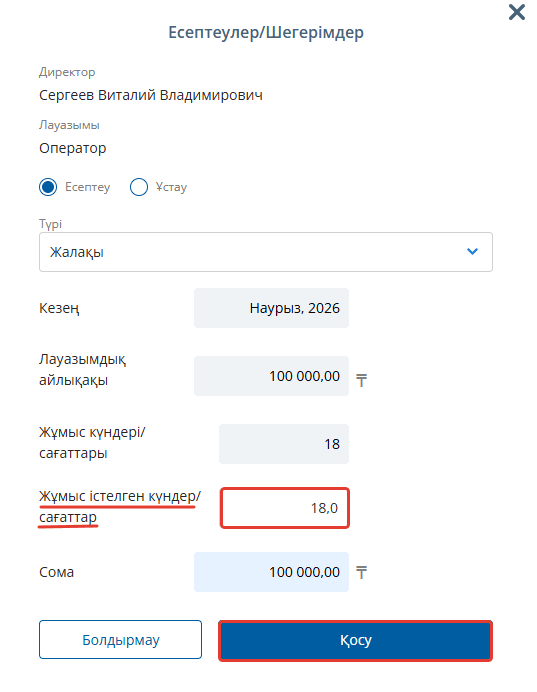Click the Есептеу option label
Image resolution: width=537 pixels, height=692 pixels.
pos(87,187)
